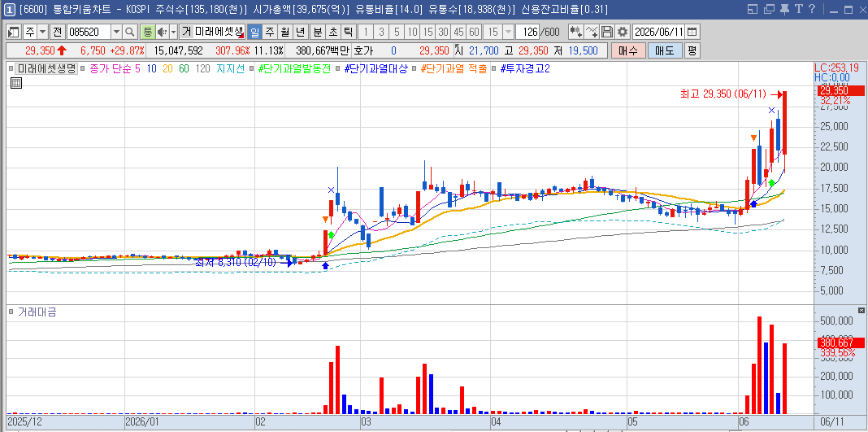The width and height of the screenshot is (868, 432).
Task: Toggle the 종가 단순 moving average checkbox
Action: (82, 69)
